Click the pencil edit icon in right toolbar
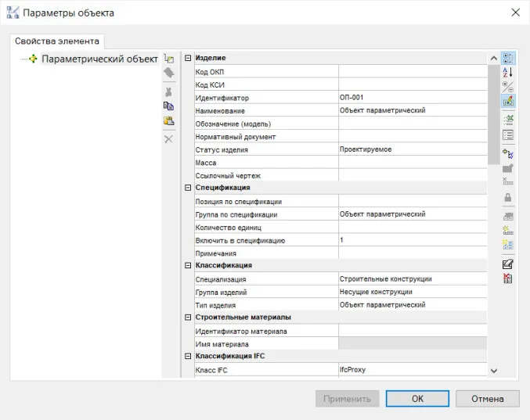Image resolution: width=530 pixels, height=420 pixels. point(507,264)
